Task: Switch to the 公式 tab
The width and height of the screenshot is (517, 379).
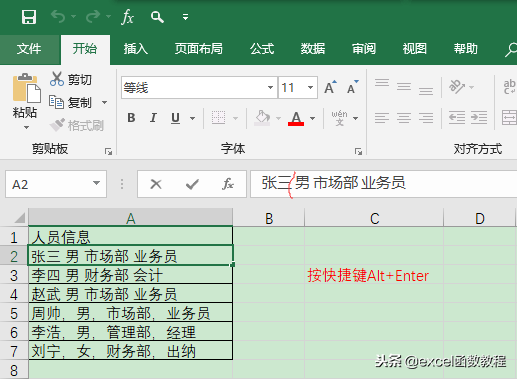Action: coord(262,49)
